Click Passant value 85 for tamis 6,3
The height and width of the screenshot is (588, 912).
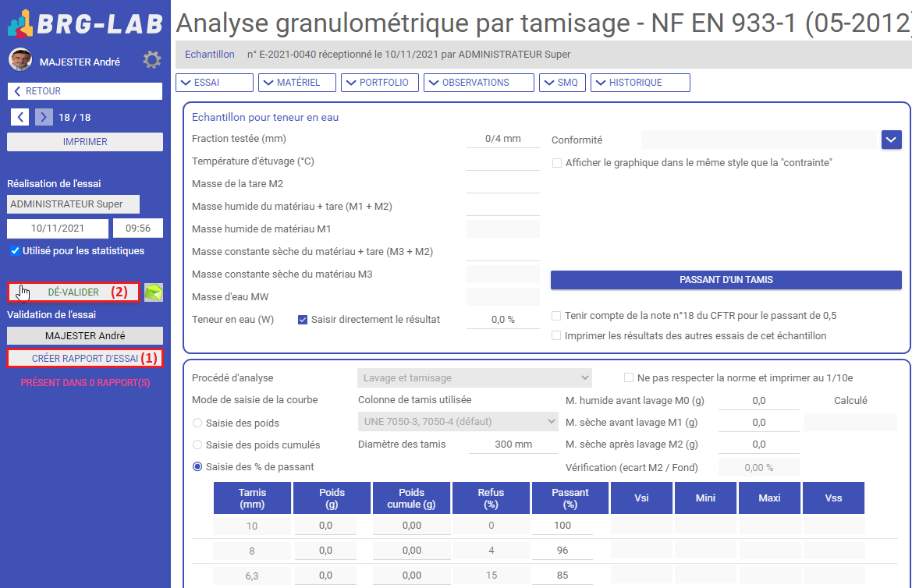point(562,576)
